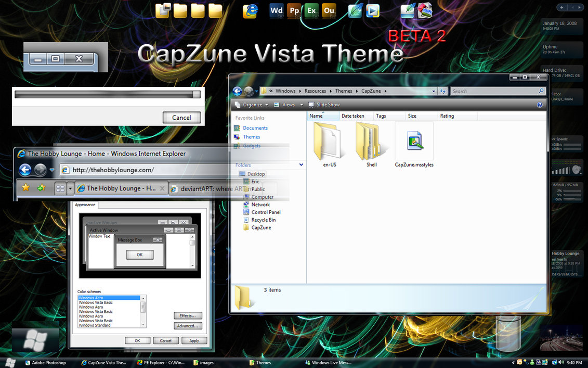Open the CapZune.msstyles file icon

pos(414,142)
